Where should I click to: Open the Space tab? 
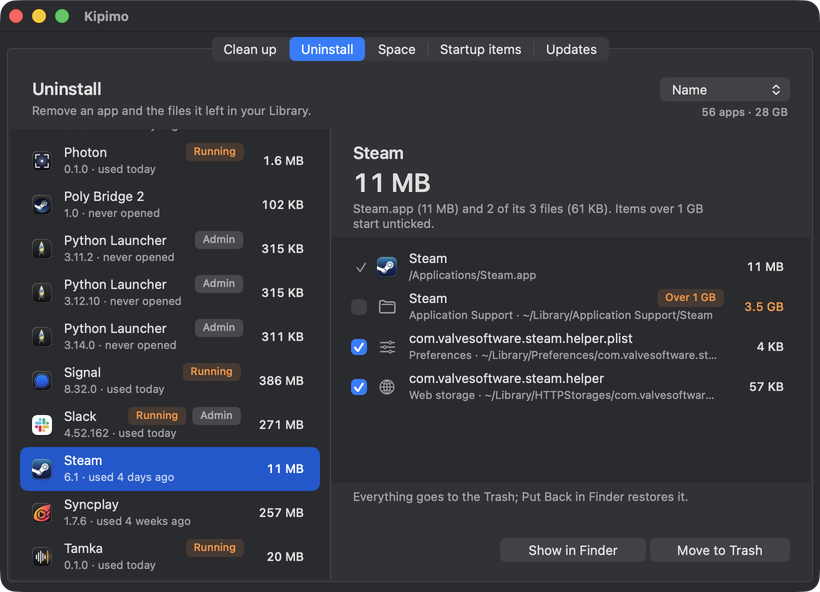pos(396,49)
